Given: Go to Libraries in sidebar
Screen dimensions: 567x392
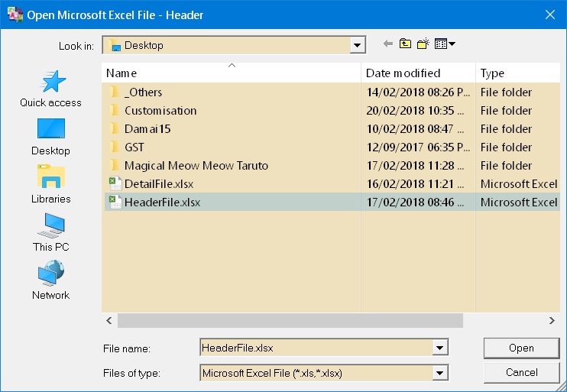Looking at the screenshot, I should pos(50,184).
